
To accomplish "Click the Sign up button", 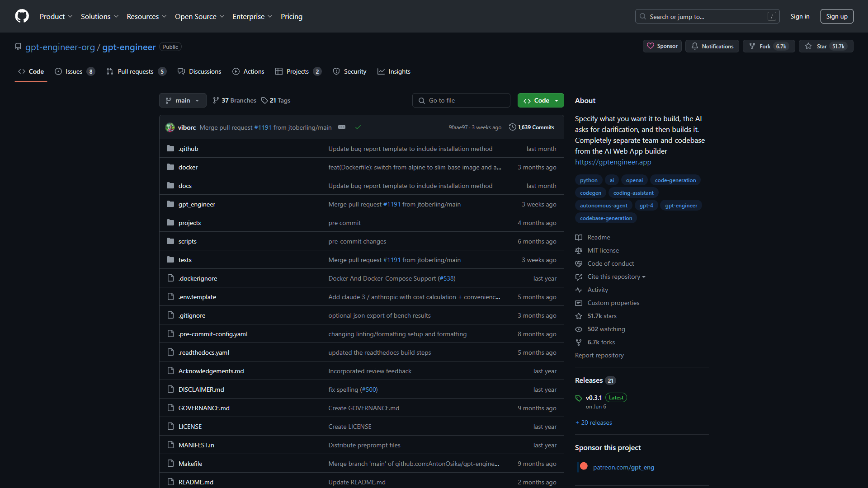I will click(837, 16).
